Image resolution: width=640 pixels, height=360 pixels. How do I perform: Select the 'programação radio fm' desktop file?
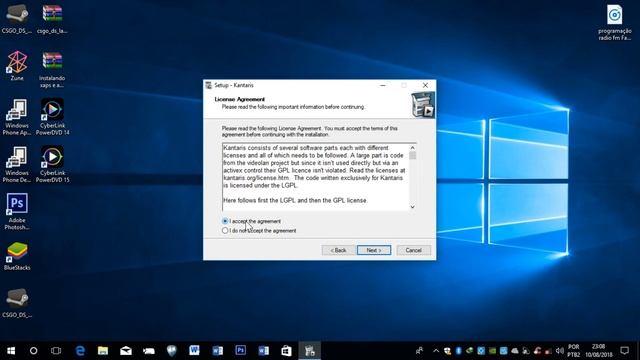click(x=615, y=22)
